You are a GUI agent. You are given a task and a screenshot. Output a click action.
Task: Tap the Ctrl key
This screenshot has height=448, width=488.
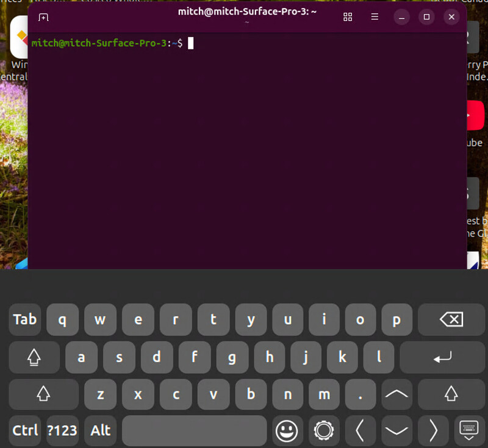click(x=25, y=430)
